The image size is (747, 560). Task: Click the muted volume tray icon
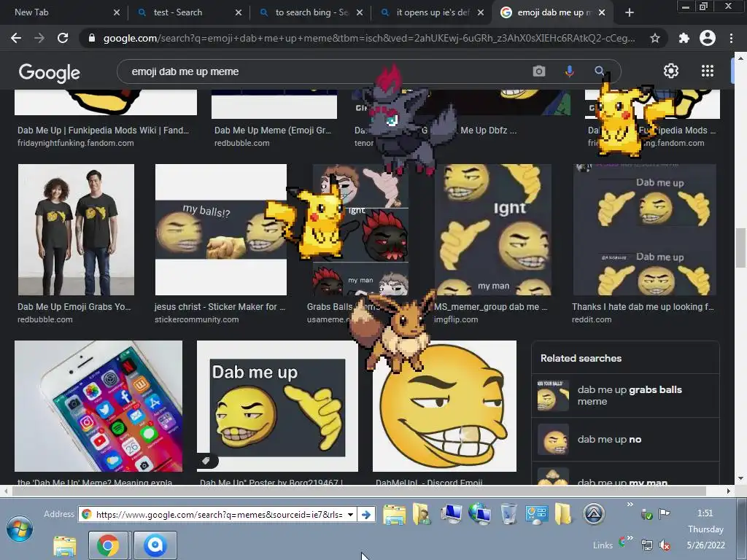click(665, 545)
